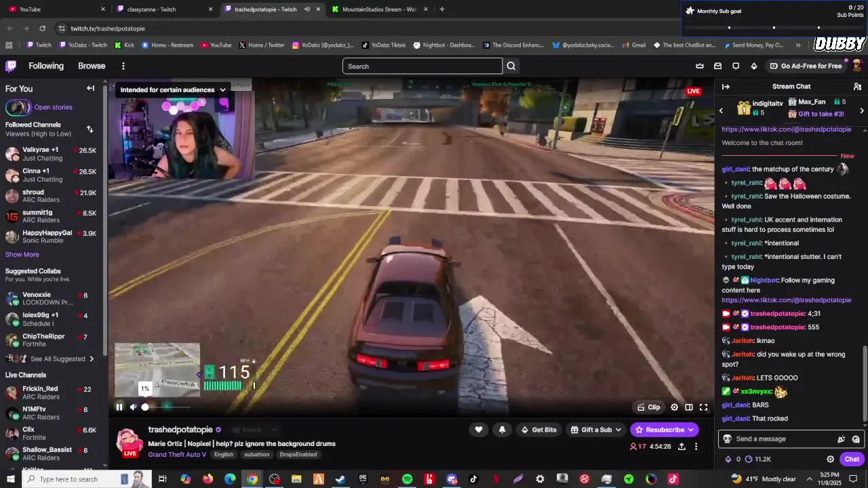This screenshot has width=868, height=488.
Task: Expand Intended for certain audiences dropdown
Action: click(x=222, y=90)
